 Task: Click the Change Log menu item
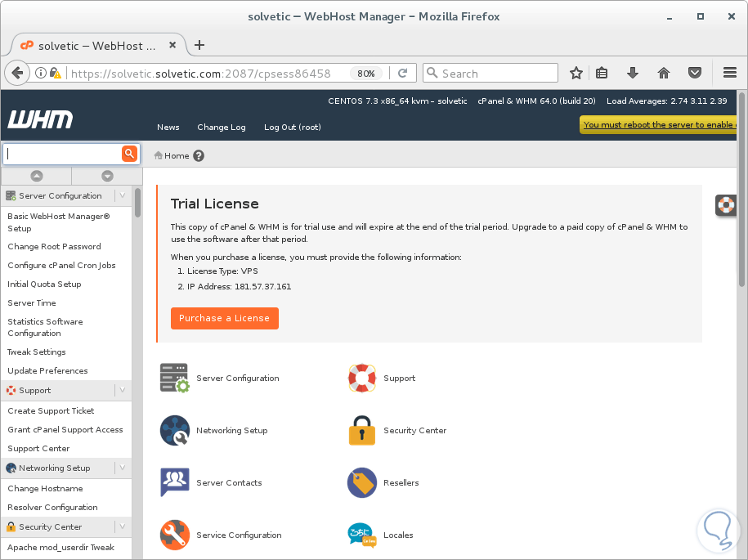(221, 127)
